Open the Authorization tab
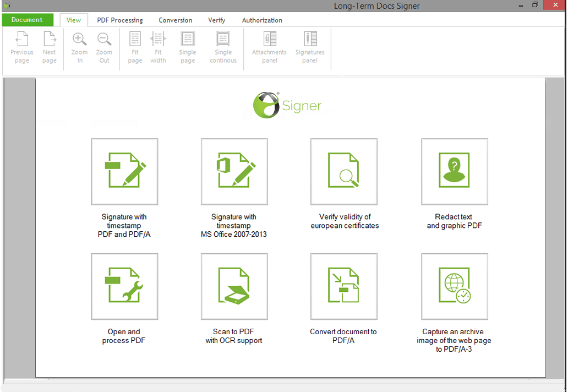The width and height of the screenshot is (568, 392). click(262, 20)
